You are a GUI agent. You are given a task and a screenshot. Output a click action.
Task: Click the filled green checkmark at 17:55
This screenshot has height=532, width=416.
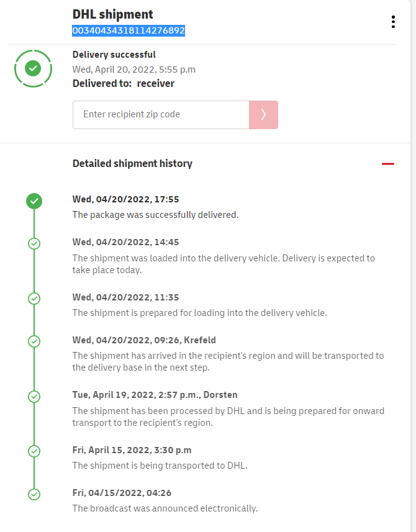(x=34, y=201)
